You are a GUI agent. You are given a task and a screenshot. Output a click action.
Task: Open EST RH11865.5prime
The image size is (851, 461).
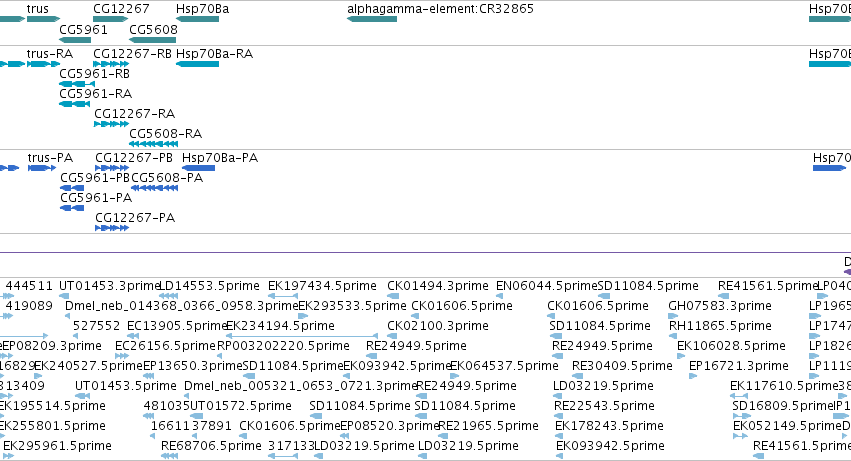point(720,326)
